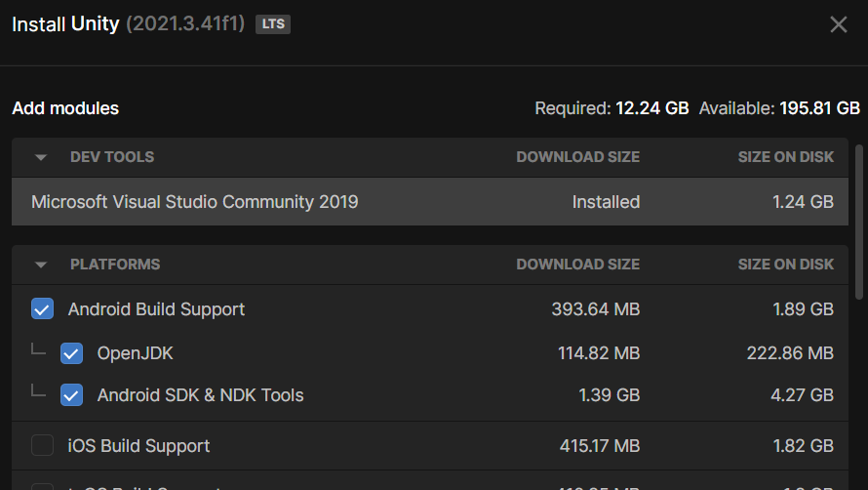Uncheck the Android Build Support checkbox

pos(42,309)
